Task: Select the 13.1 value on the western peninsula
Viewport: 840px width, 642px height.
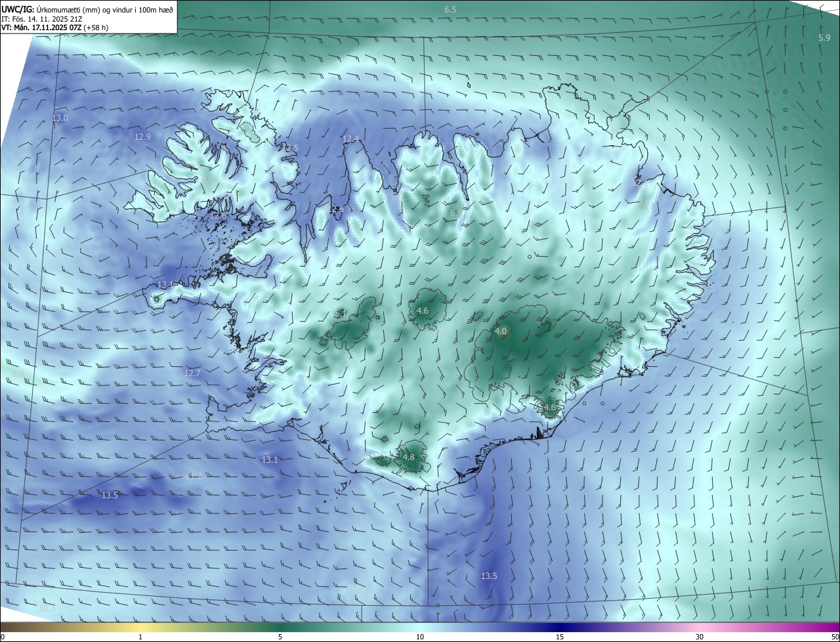Action: point(165,285)
